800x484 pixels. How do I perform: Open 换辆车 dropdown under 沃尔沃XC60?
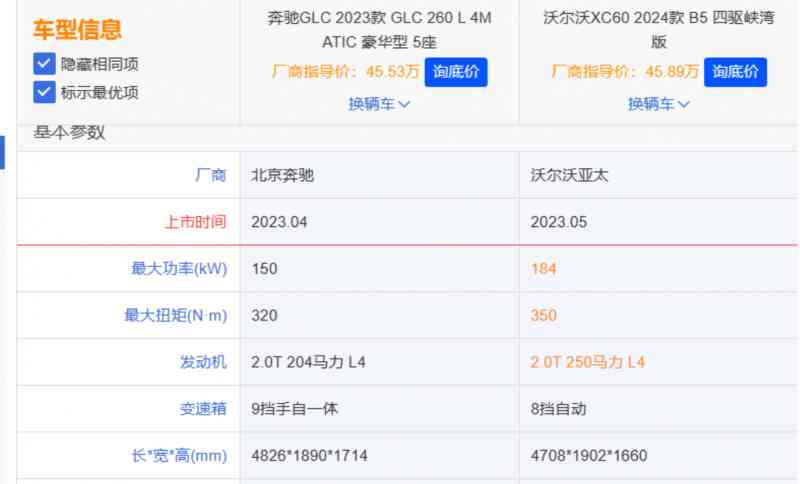pos(659,104)
